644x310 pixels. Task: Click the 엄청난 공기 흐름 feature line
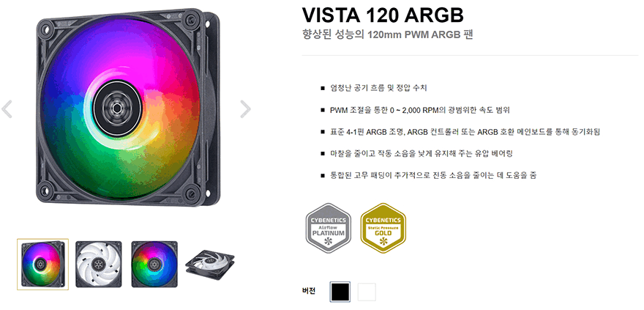378,88
